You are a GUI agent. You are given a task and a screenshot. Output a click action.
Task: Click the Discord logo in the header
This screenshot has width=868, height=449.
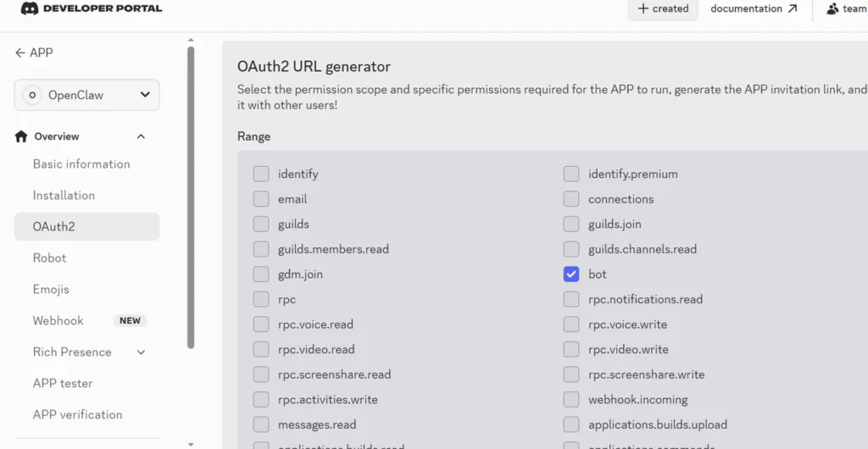pyautogui.click(x=29, y=8)
